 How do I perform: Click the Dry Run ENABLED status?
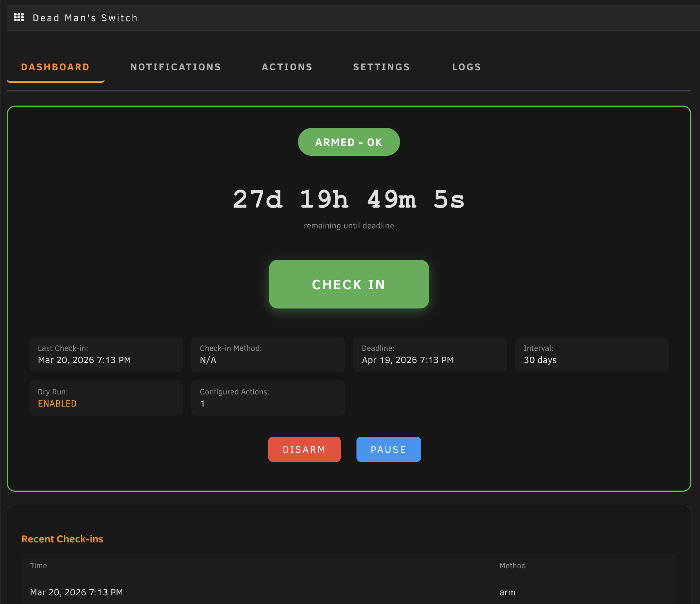point(57,403)
